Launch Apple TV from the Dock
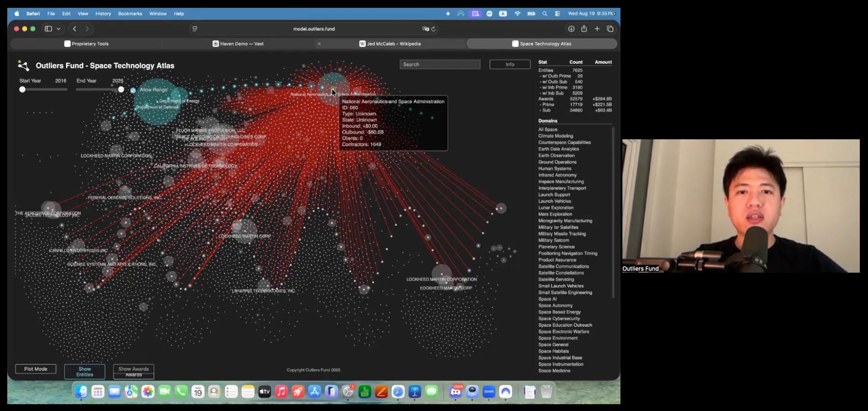Screen dimensions: 868x411 coord(265,392)
